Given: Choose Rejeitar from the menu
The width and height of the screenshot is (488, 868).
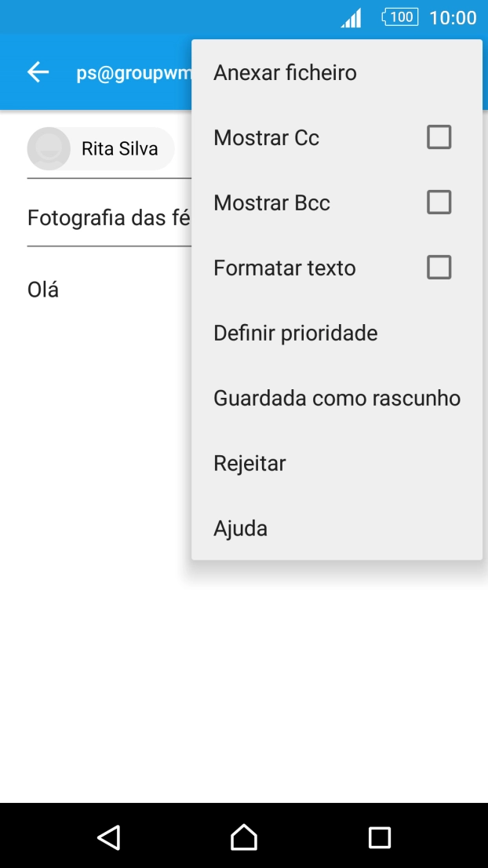Looking at the screenshot, I should click(x=249, y=463).
